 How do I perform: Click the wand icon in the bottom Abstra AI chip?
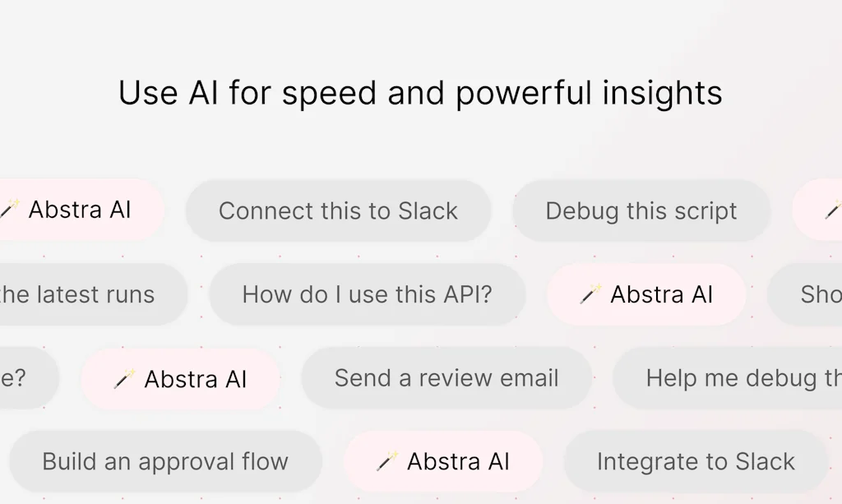pyautogui.click(x=386, y=461)
